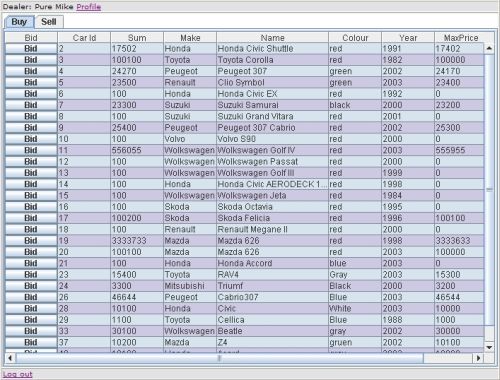
Task: Click the Log out link
Action: point(18,374)
